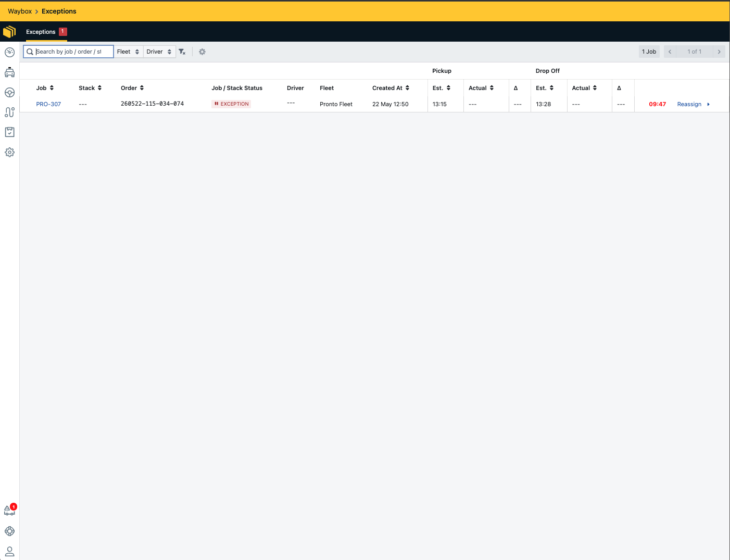Click the 22 May 12:50 created time
Image resolution: width=730 pixels, height=560 pixels.
[x=391, y=104]
